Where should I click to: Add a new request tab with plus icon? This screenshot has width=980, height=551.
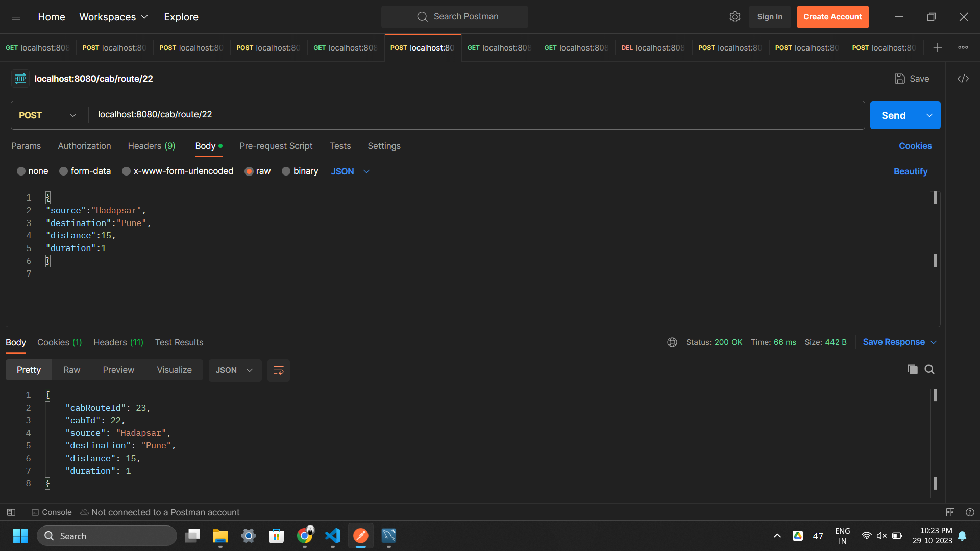point(938,47)
